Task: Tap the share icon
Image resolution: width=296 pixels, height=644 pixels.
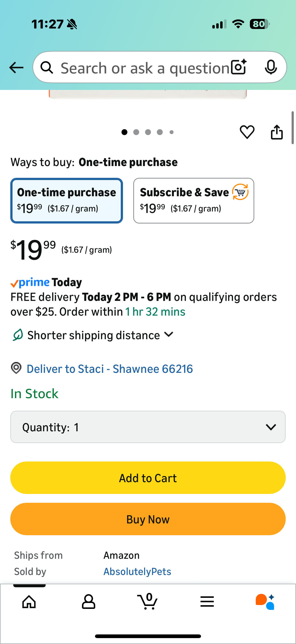Action: (277, 132)
